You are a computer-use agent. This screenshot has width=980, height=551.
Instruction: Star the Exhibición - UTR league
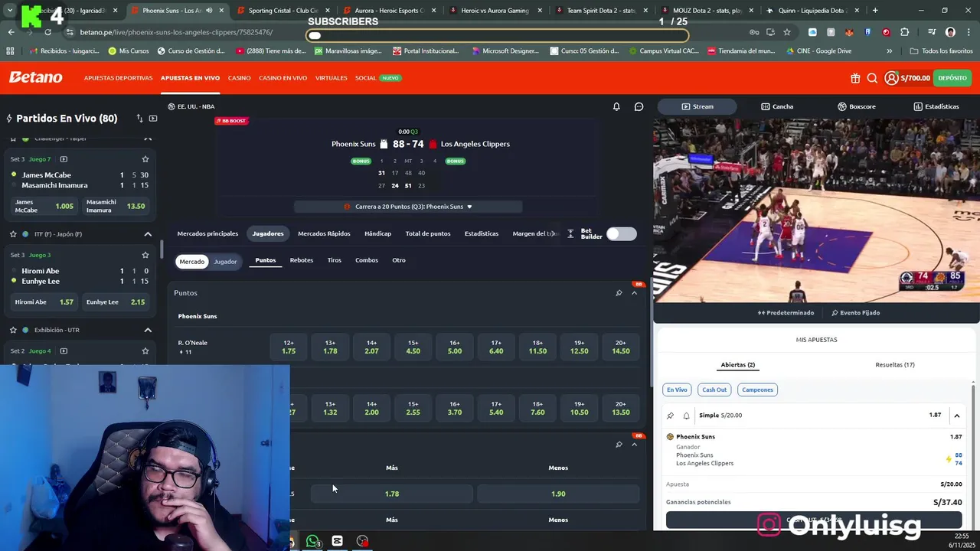pos(13,330)
